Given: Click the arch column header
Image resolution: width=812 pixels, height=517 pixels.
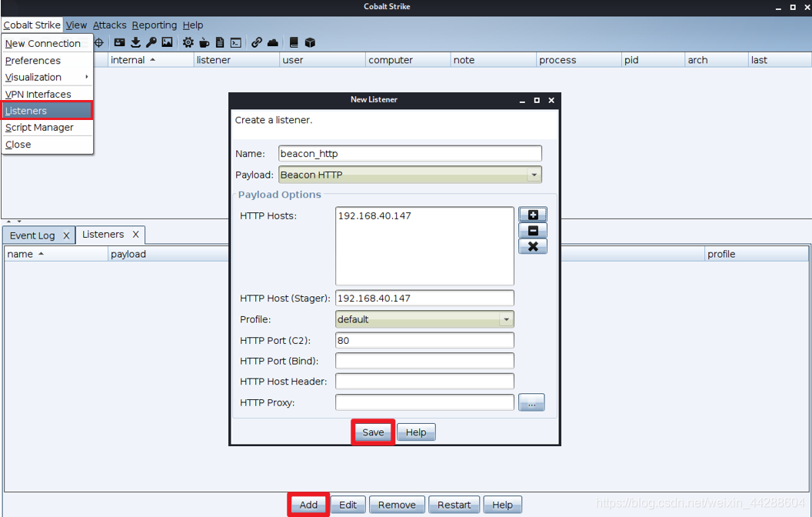Looking at the screenshot, I should click(717, 60).
